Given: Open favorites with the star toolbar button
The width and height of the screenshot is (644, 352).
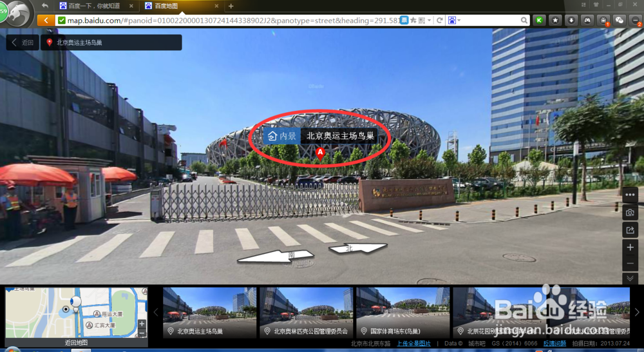Looking at the screenshot, I should tap(555, 20).
